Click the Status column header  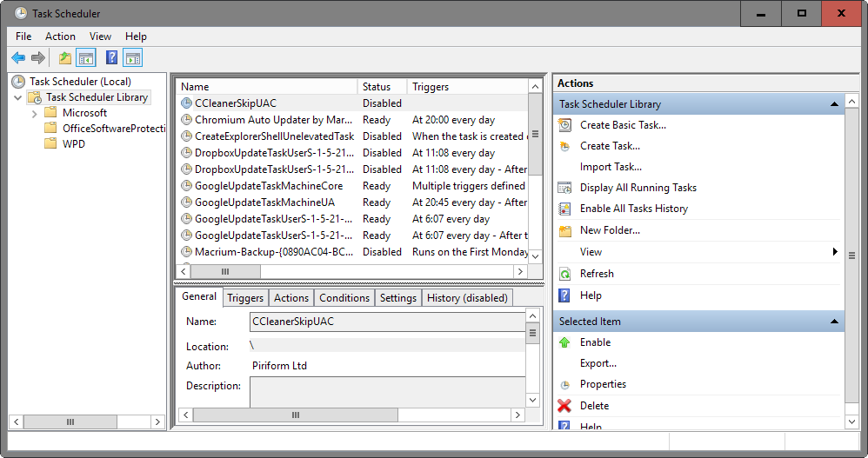tap(377, 87)
